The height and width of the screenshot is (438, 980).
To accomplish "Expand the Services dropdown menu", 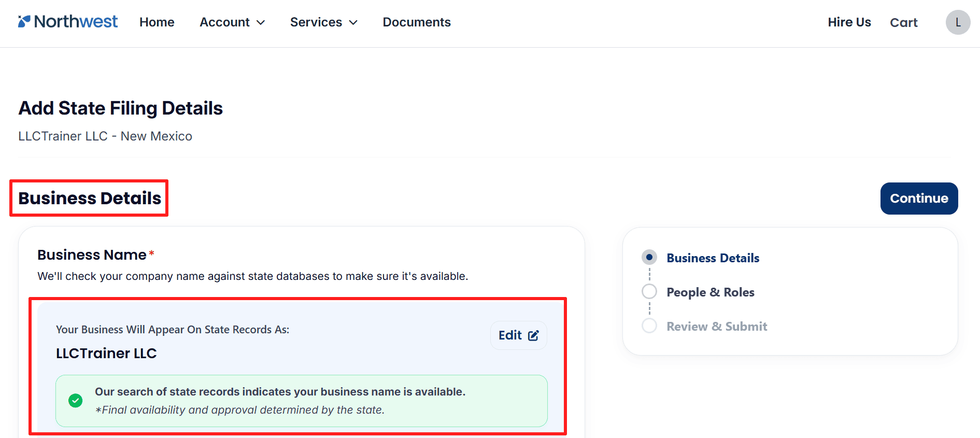I will click(323, 22).
